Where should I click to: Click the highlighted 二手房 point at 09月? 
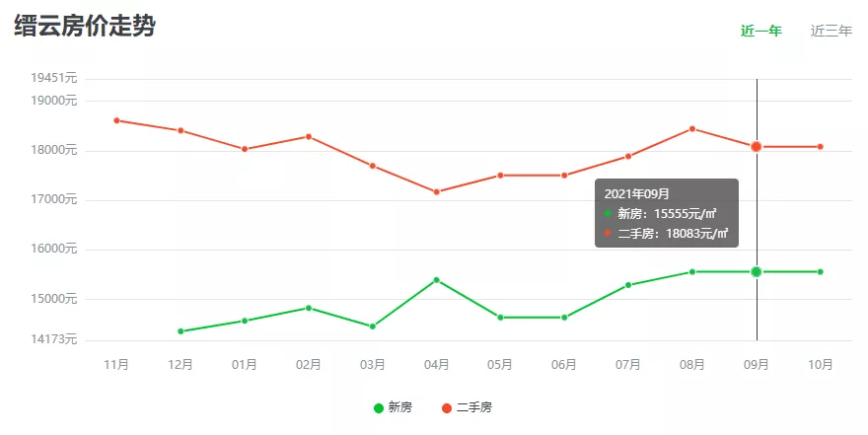(757, 147)
